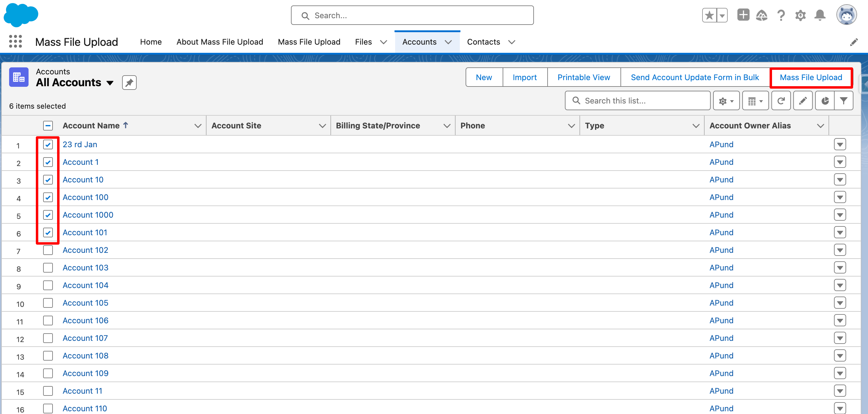
Task: Toggle the select-all header checkbox
Action: tap(48, 126)
